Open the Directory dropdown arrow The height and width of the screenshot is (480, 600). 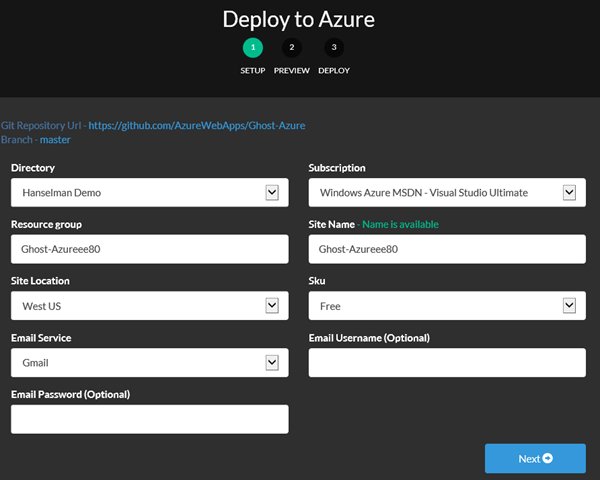272,193
